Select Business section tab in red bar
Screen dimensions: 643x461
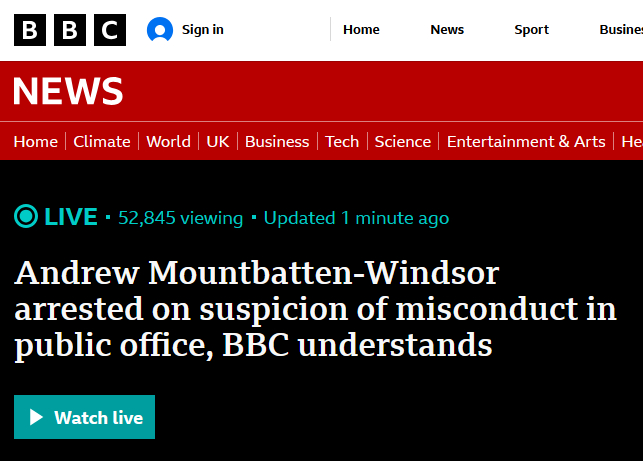click(277, 142)
